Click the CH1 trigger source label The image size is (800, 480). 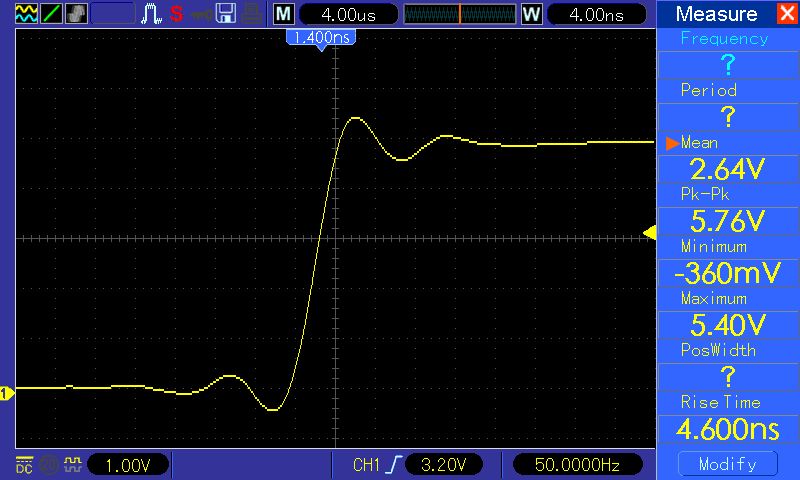(366, 465)
